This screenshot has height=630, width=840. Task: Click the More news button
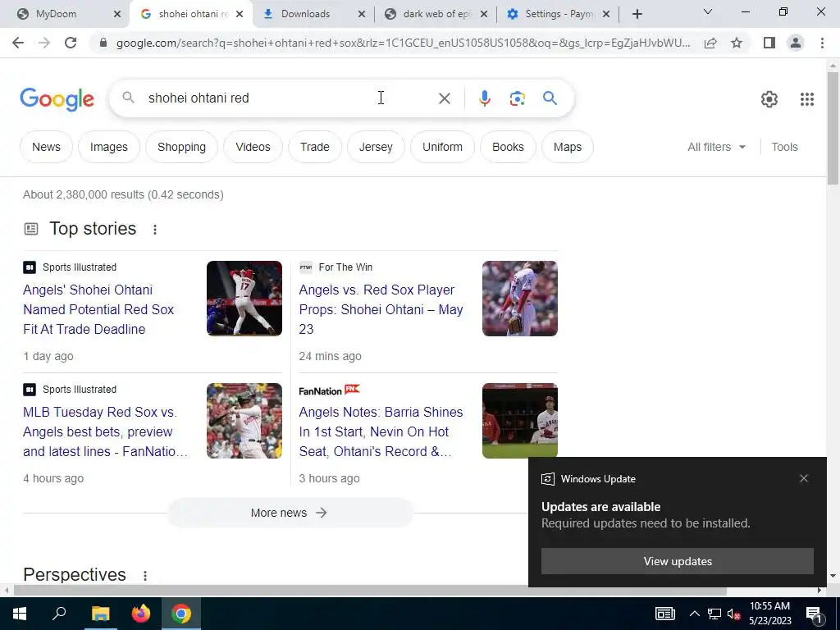[290, 513]
